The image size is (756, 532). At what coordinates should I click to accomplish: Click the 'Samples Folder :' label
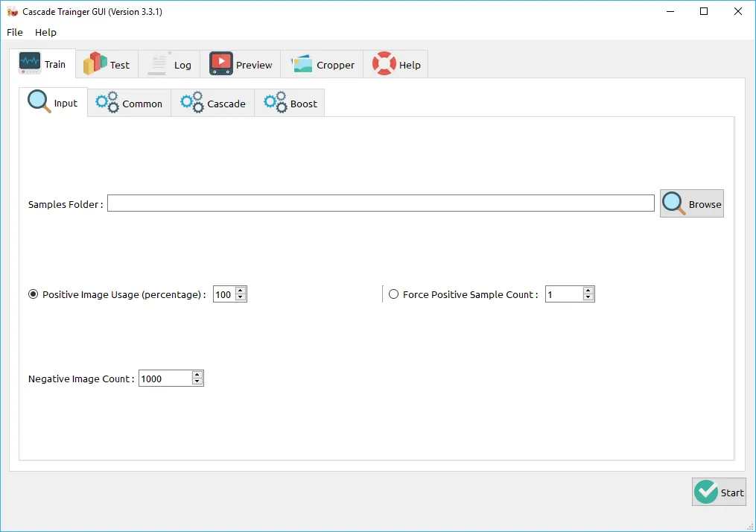[66, 204]
